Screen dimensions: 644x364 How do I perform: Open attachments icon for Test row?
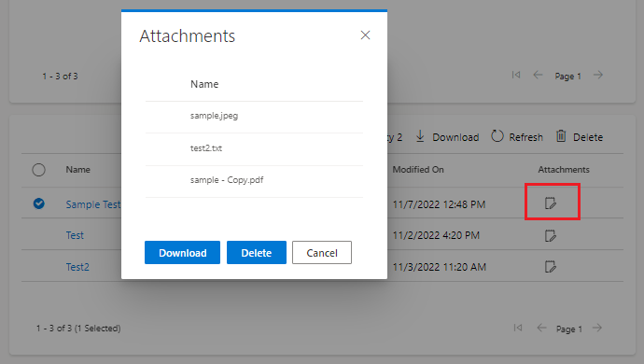[551, 236]
